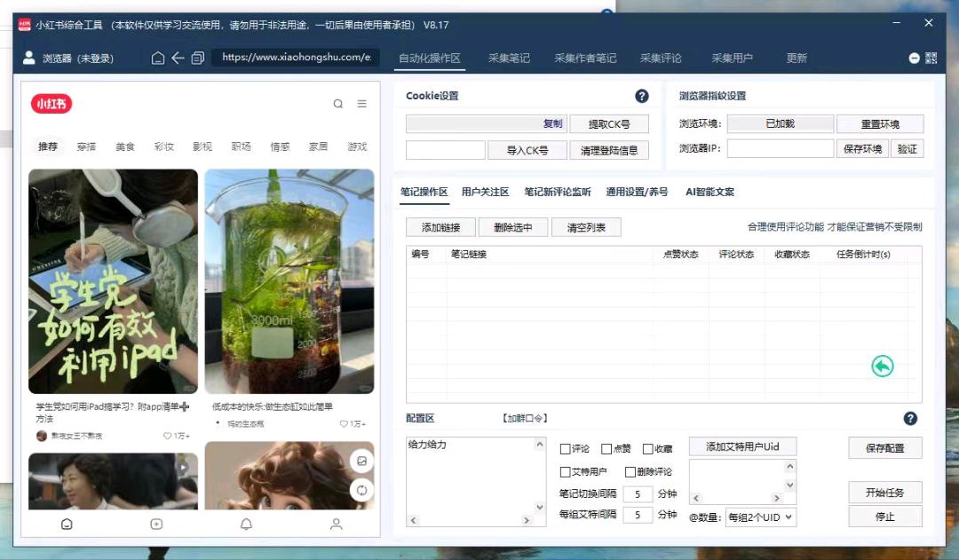
Task: Click the 停止 button
Action: pyautogui.click(x=885, y=517)
